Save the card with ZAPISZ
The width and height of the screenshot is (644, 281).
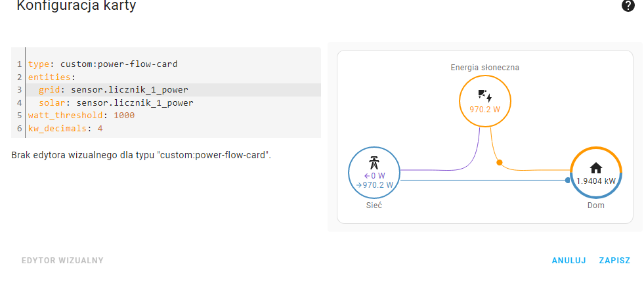click(614, 261)
